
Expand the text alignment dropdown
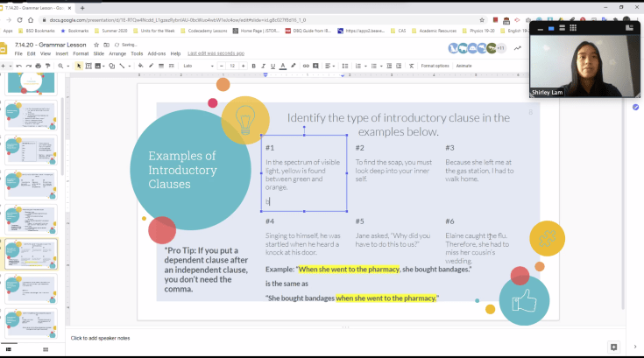coord(331,66)
